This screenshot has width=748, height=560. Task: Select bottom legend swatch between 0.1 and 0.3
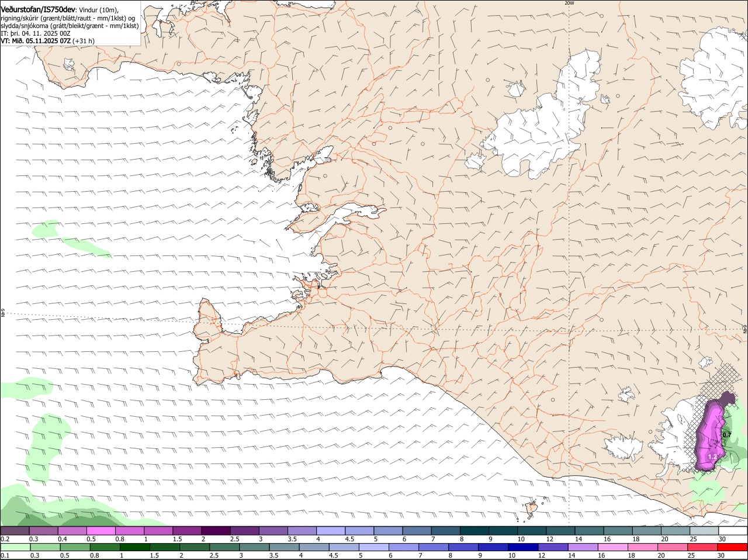(16, 547)
